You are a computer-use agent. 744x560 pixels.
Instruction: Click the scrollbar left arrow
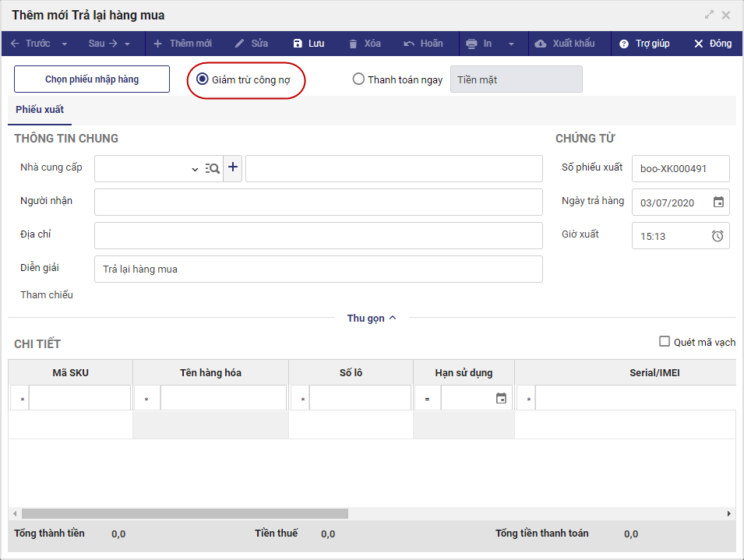point(15,513)
